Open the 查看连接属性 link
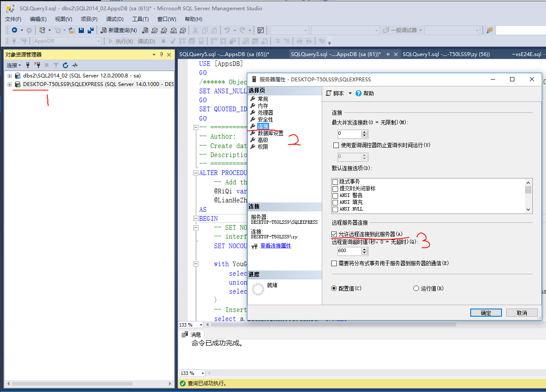Screen dimensions: 546x392 pos(276,246)
